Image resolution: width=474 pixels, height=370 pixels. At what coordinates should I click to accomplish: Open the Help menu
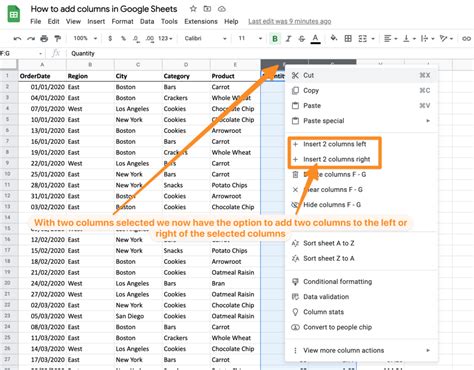[x=231, y=22]
